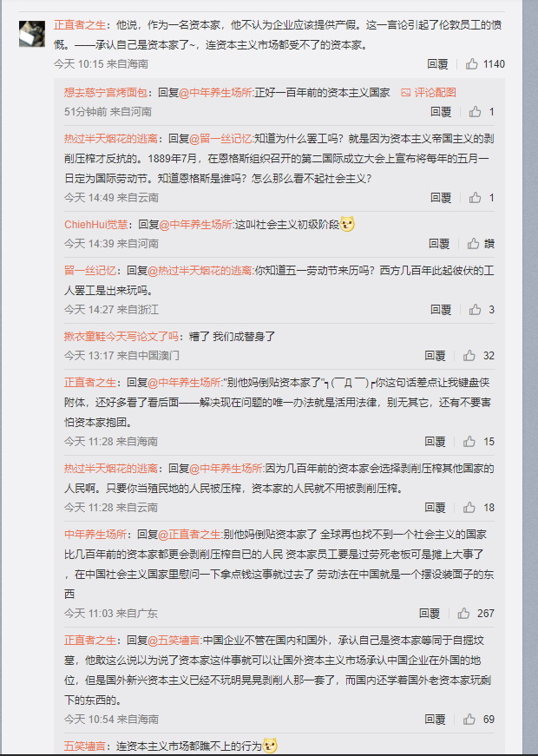Screen dimensions: 538x756
Task: Like 留一丝记忆's reply with 3 likes
Action: [x=475, y=310]
